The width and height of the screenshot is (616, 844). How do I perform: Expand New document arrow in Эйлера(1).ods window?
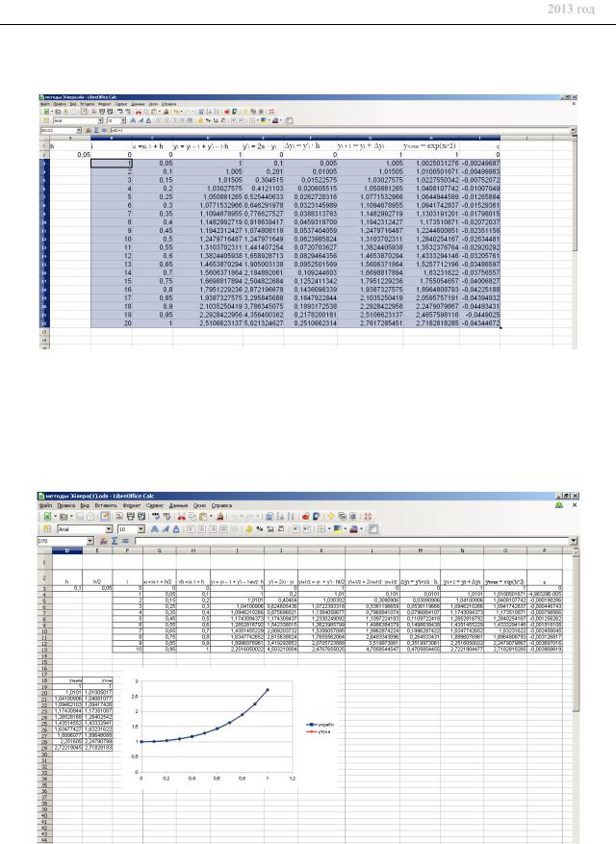(55, 517)
